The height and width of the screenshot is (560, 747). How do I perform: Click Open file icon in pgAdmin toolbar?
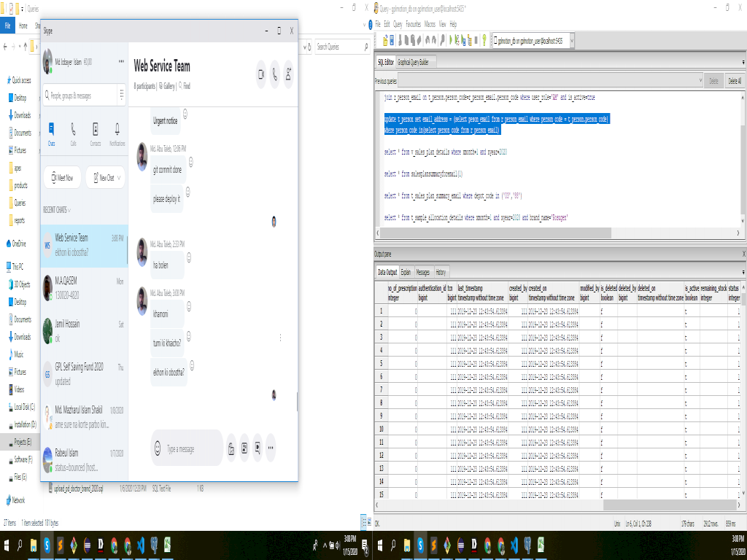pyautogui.click(x=385, y=41)
